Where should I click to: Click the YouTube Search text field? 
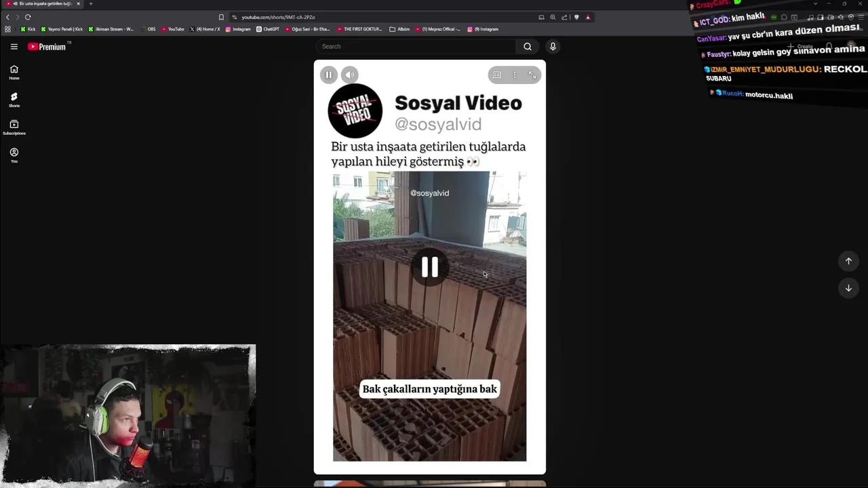[418, 47]
